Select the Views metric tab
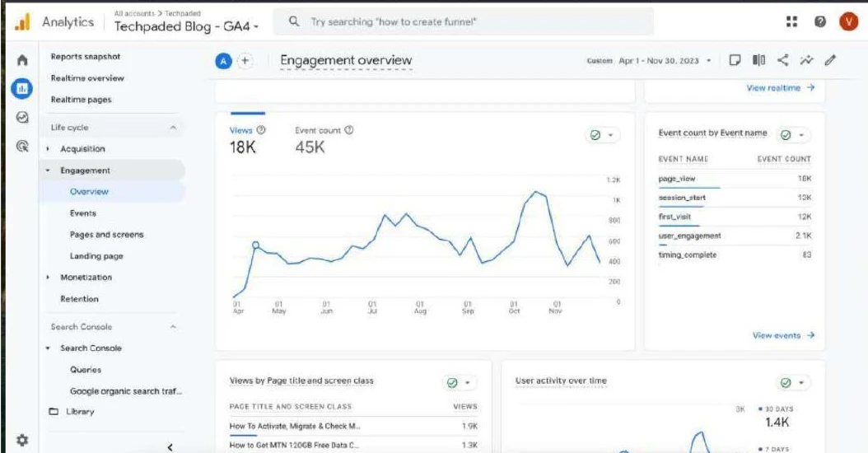This screenshot has width=868, height=453. click(247, 138)
